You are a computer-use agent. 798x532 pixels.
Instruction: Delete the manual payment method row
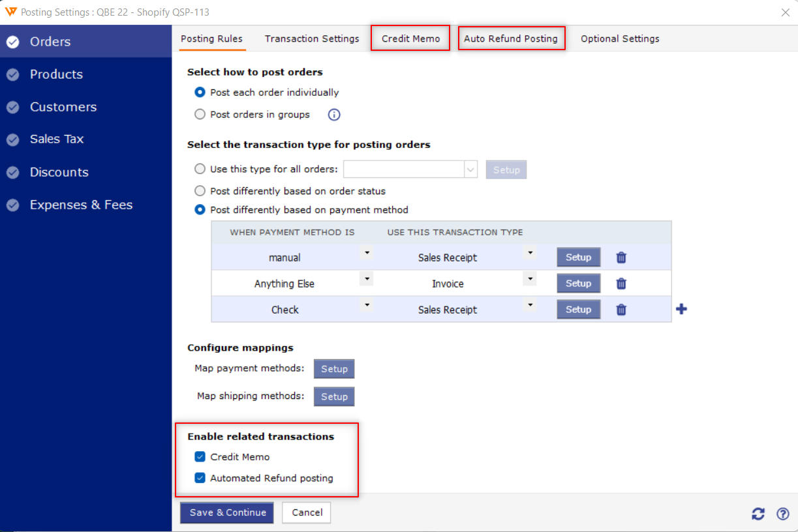tap(621, 258)
